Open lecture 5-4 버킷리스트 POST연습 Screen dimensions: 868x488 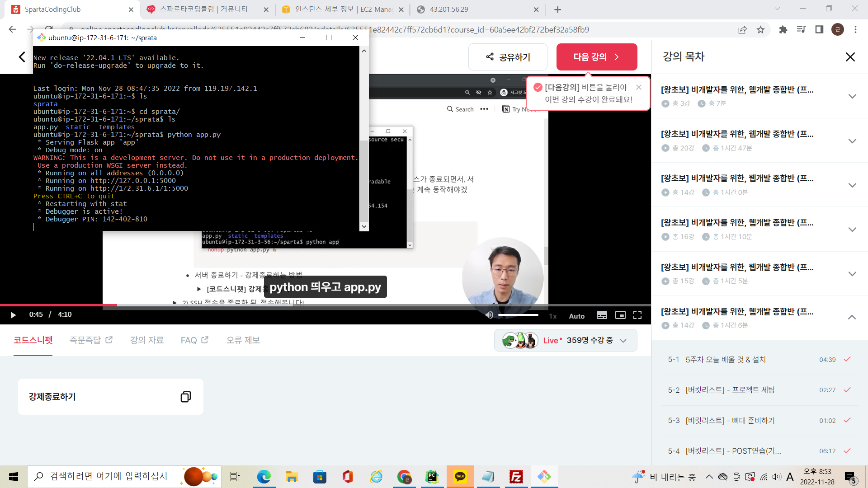pyautogui.click(x=759, y=451)
